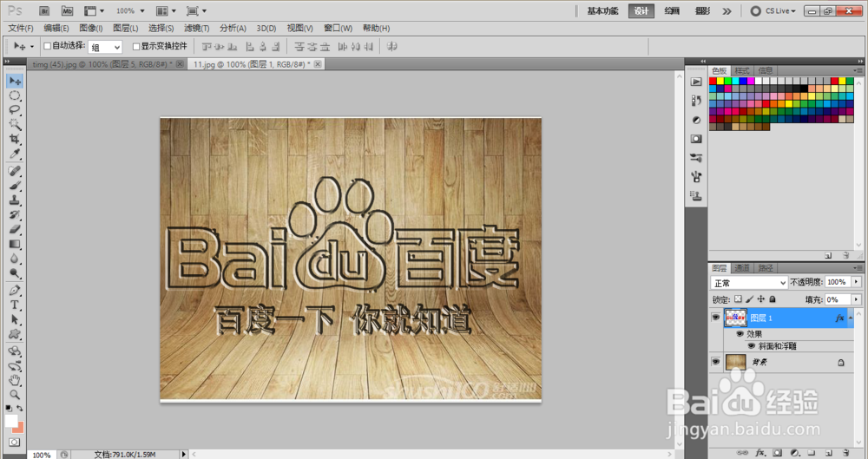Select the Lasso tool

15,109
